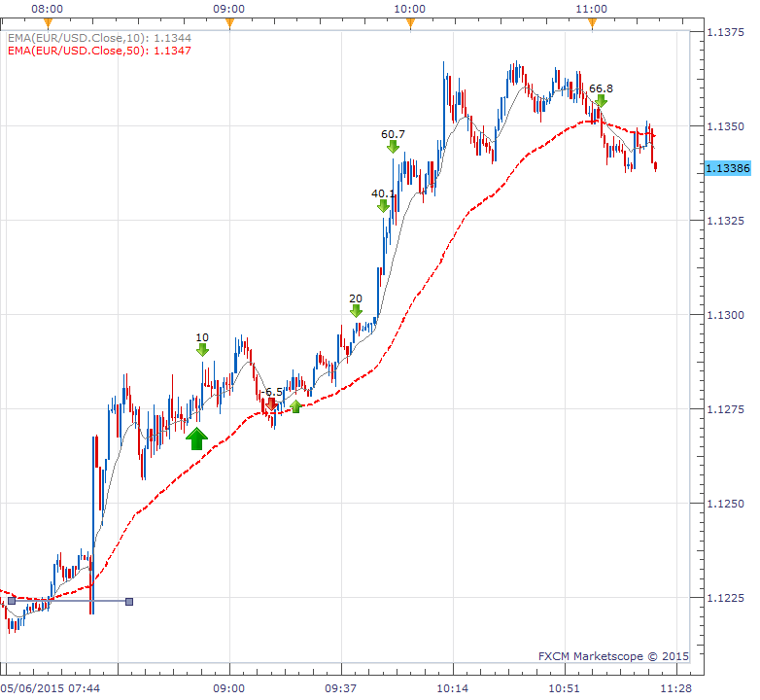760x700 pixels.
Task: Click the small green up arrow near 09:20
Action: pyautogui.click(x=295, y=406)
